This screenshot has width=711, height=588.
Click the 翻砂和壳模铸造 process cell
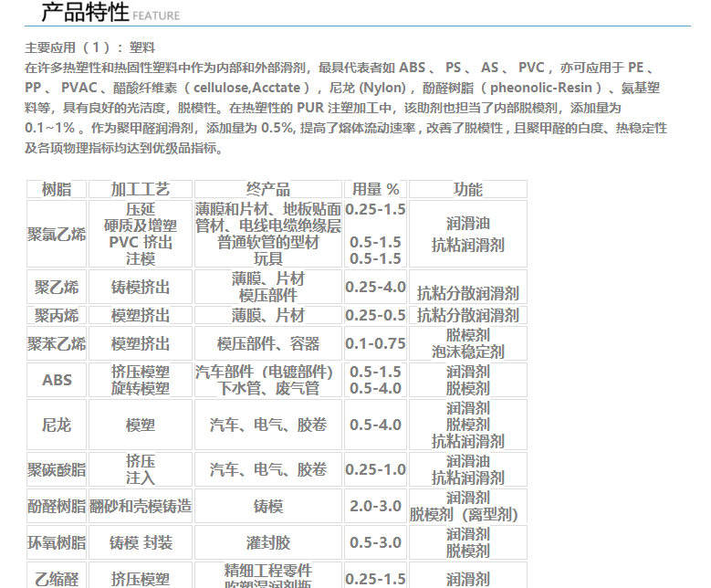[141, 506]
